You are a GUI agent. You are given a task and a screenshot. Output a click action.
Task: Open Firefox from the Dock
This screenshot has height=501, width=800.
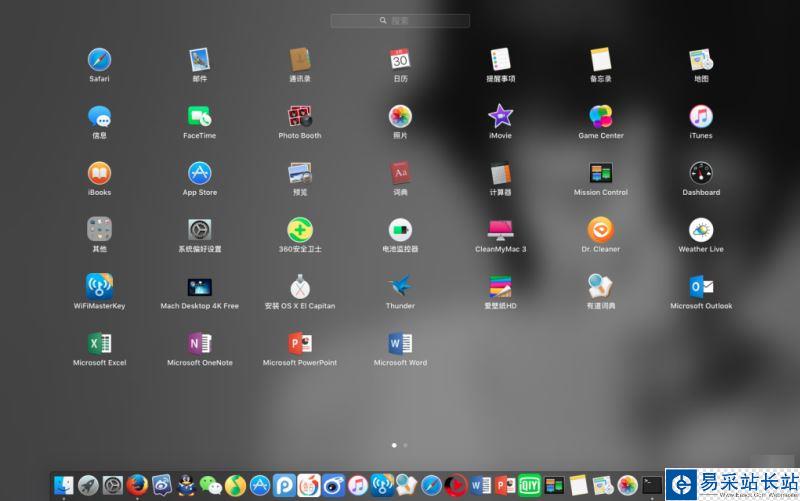(x=137, y=485)
